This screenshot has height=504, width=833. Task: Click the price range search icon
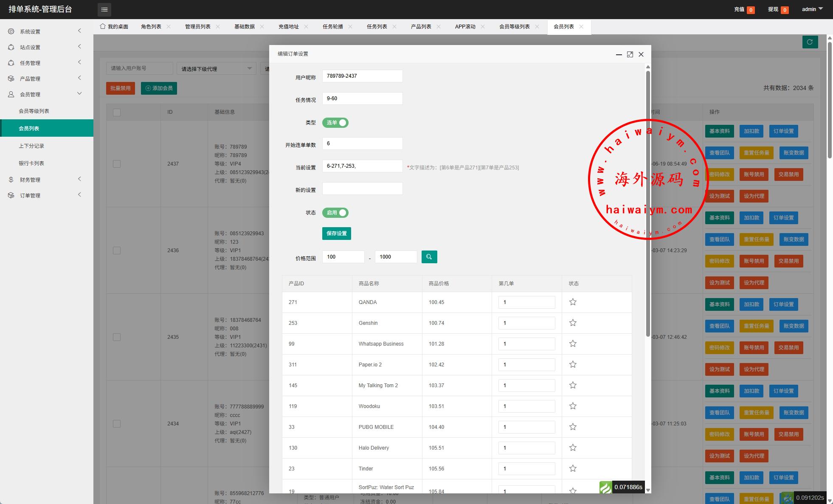(429, 257)
